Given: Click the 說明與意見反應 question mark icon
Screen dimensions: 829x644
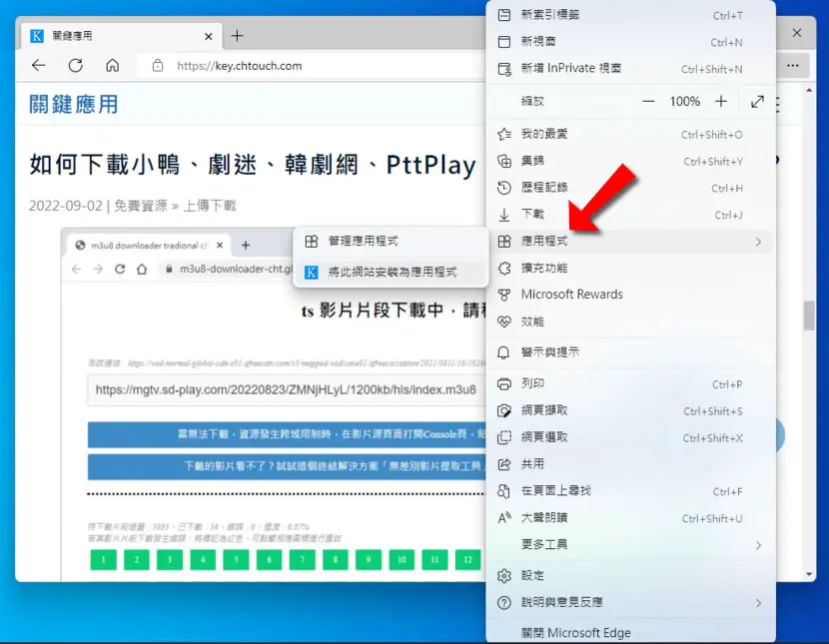Looking at the screenshot, I should 504,603.
